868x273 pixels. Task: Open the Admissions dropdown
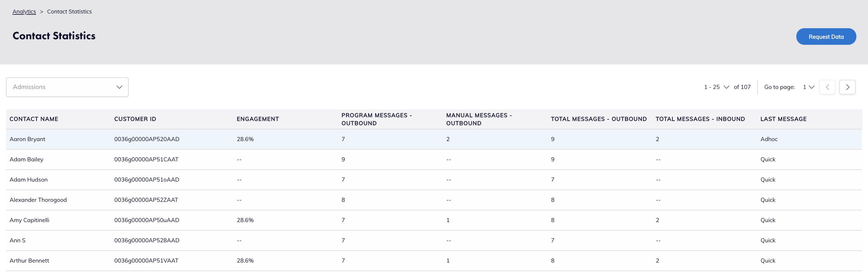pyautogui.click(x=67, y=87)
